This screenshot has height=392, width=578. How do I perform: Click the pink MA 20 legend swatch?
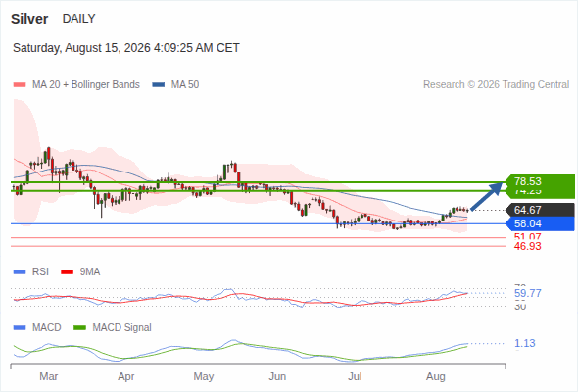[x=20, y=85]
